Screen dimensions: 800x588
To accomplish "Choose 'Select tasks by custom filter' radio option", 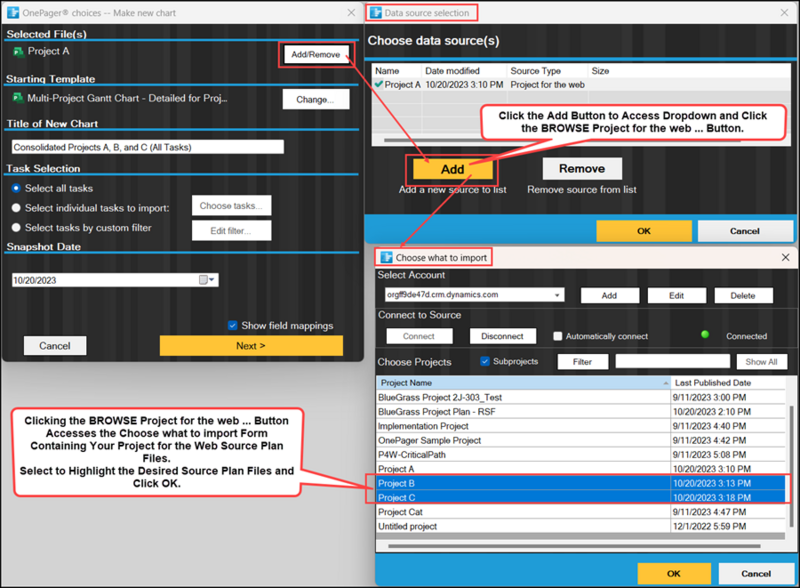I will [16, 228].
